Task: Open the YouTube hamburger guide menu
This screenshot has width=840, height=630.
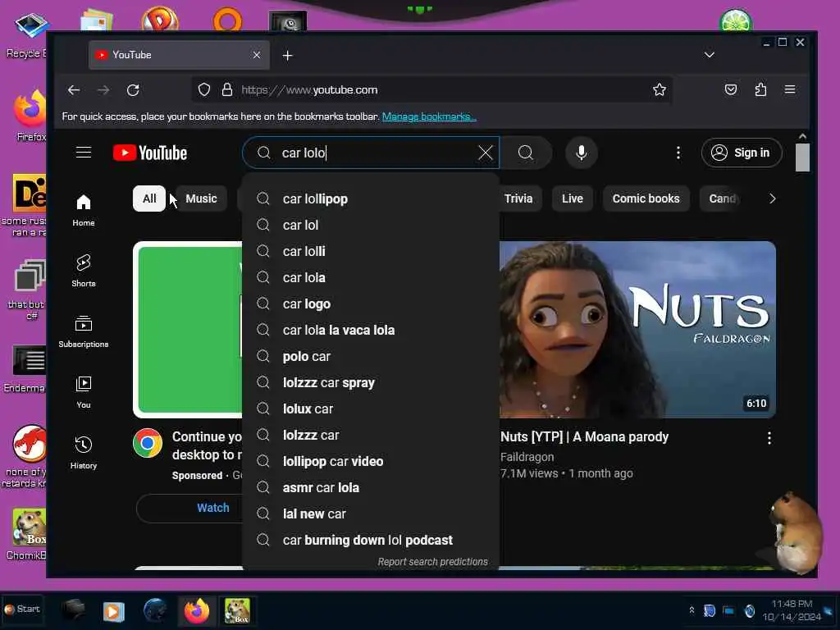Action: click(84, 153)
